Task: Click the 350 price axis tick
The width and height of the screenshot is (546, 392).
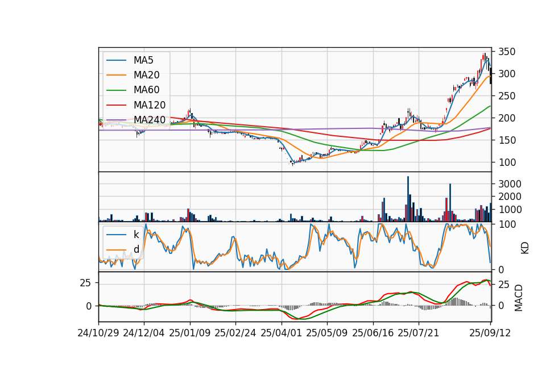Action: (507, 52)
